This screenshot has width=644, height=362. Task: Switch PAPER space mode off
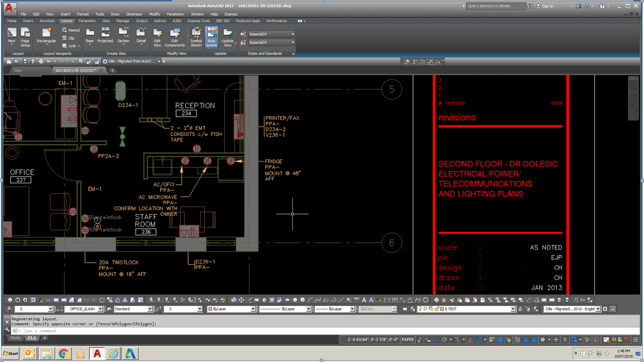[407, 339]
